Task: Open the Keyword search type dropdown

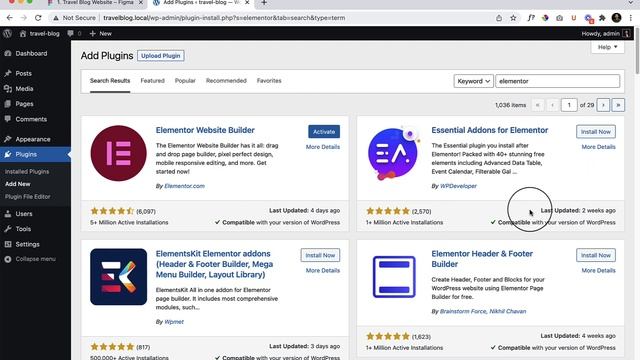Action: tap(473, 81)
